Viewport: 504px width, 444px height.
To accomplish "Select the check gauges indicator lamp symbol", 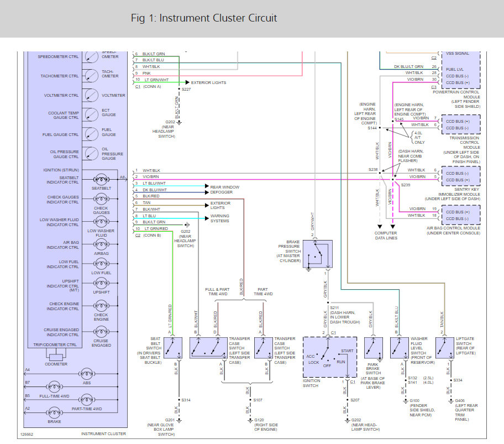I will pyautogui.click(x=101, y=199).
